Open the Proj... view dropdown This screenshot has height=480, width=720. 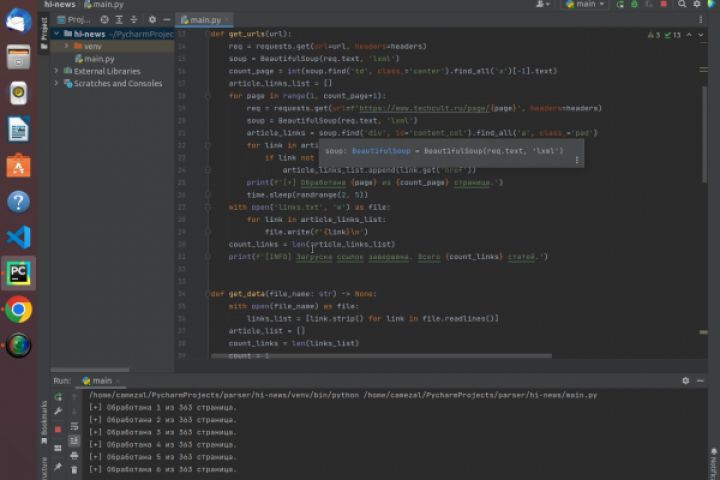coord(73,20)
